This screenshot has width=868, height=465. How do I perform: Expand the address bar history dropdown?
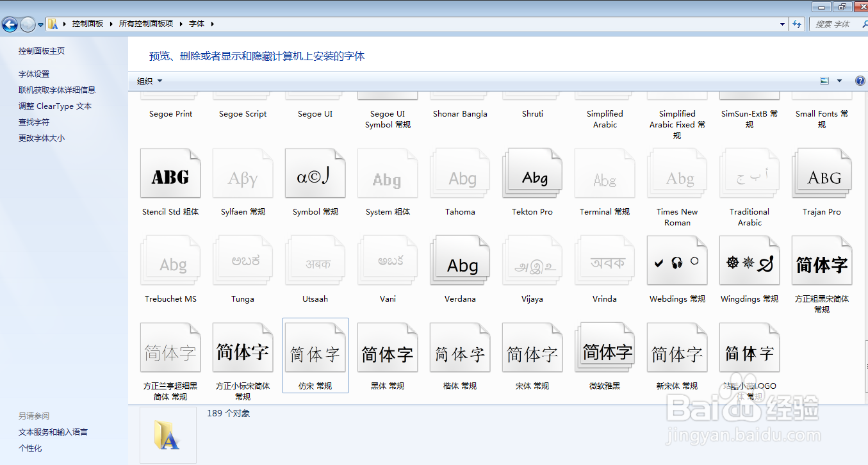pos(783,24)
